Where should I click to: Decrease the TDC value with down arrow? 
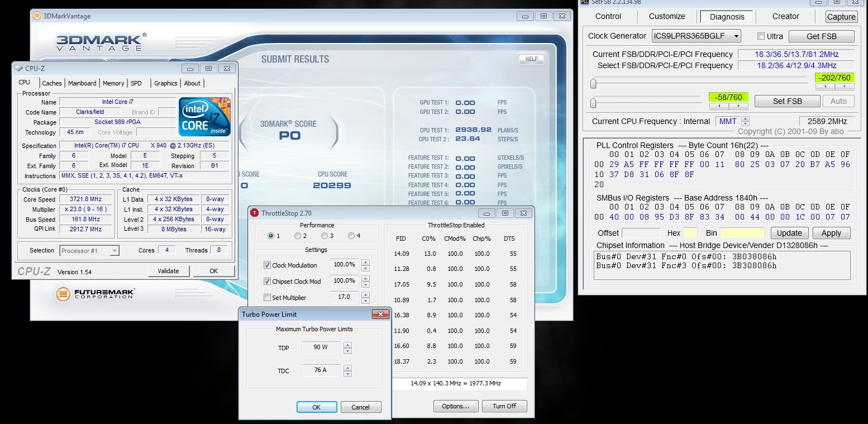[347, 373]
